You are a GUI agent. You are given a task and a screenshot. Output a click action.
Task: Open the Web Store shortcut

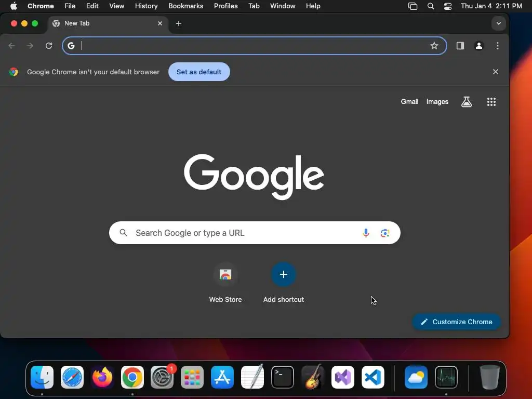coord(225,283)
